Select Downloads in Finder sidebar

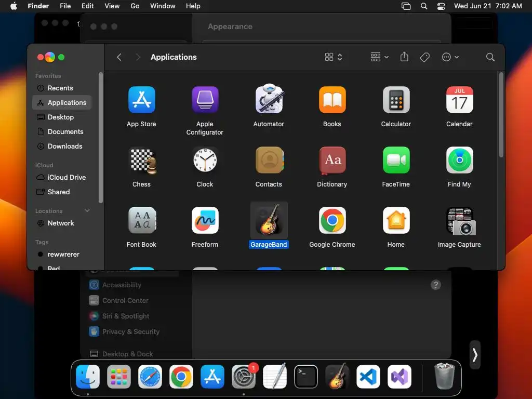[x=62, y=146]
